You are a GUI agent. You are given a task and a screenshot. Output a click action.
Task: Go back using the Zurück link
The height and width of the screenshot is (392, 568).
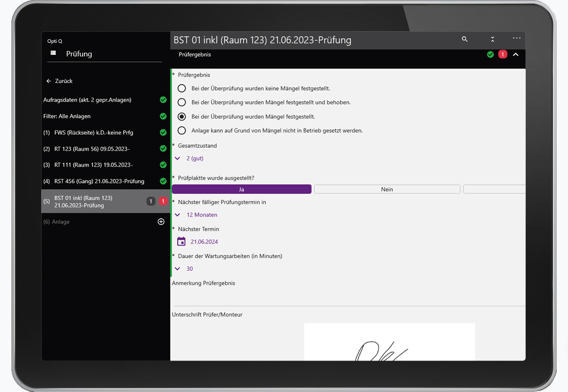pyautogui.click(x=59, y=81)
